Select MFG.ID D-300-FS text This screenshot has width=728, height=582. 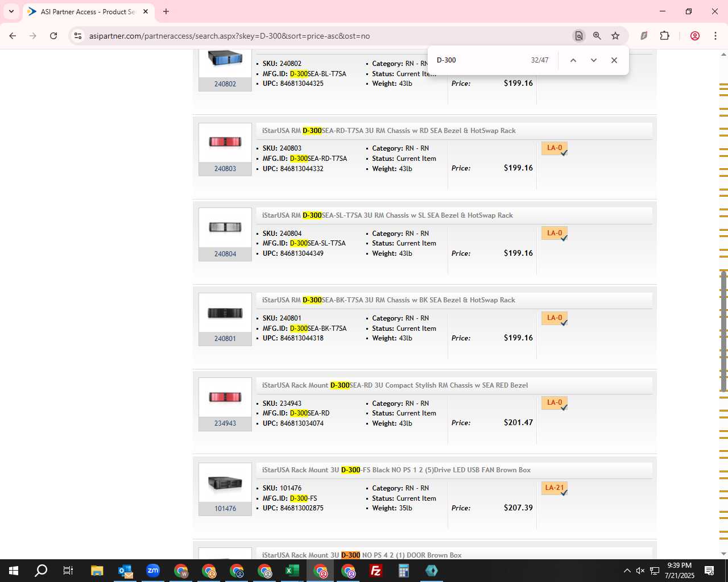click(304, 498)
